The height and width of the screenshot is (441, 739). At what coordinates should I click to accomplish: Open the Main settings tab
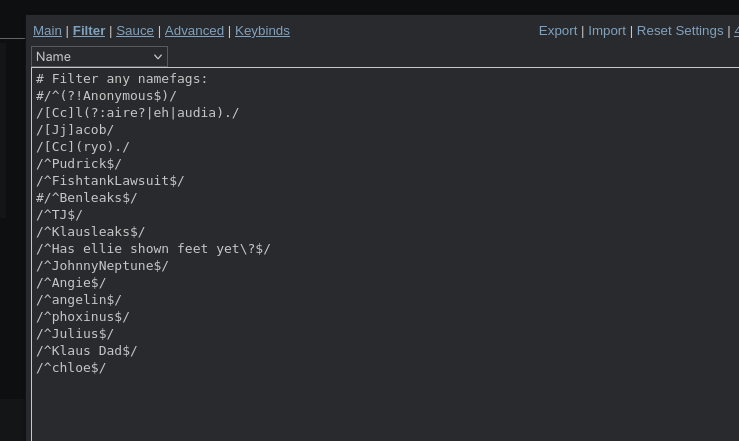point(47,31)
